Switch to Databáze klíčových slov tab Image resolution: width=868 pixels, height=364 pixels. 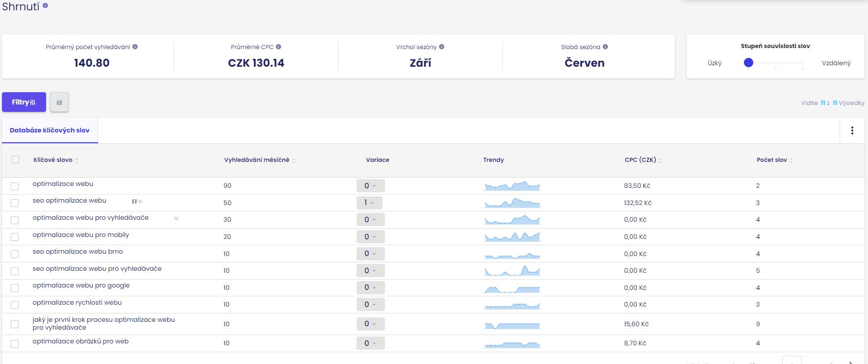pos(50,130)
